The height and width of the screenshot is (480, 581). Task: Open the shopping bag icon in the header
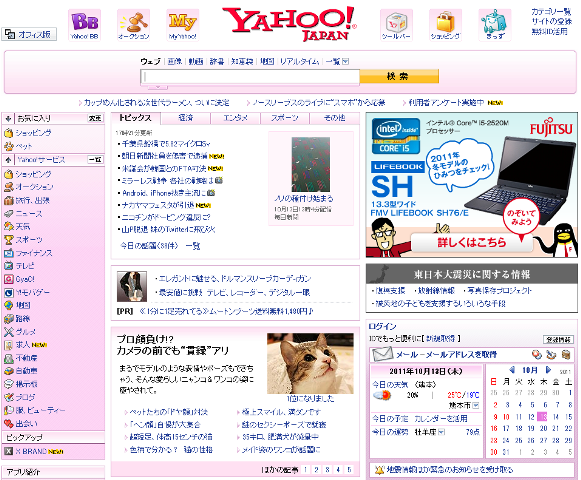445,25
